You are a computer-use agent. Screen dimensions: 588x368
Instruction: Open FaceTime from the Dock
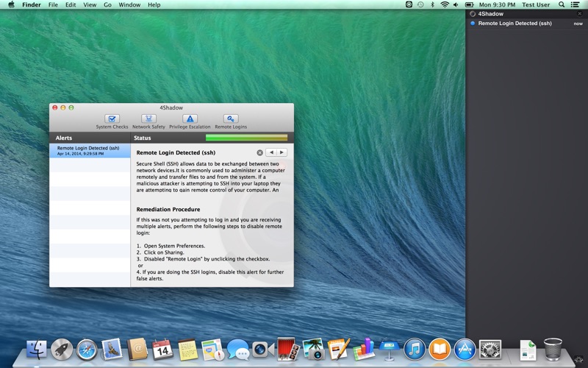[263, 350]
